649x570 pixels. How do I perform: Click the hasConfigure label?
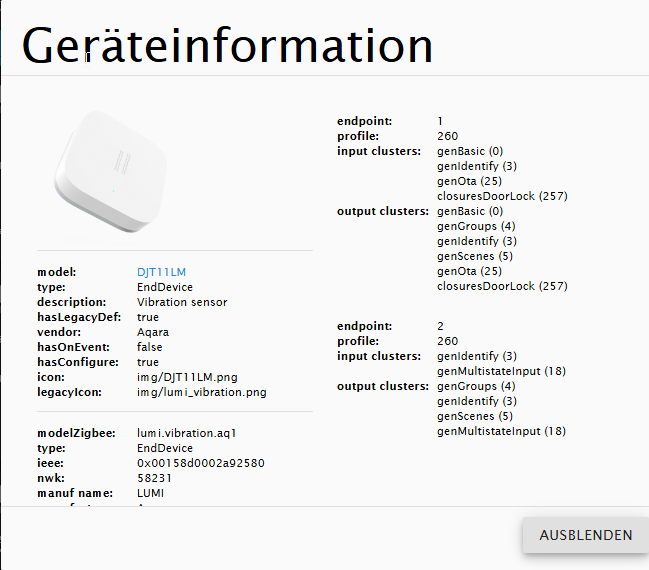click(x=78, y=362)
